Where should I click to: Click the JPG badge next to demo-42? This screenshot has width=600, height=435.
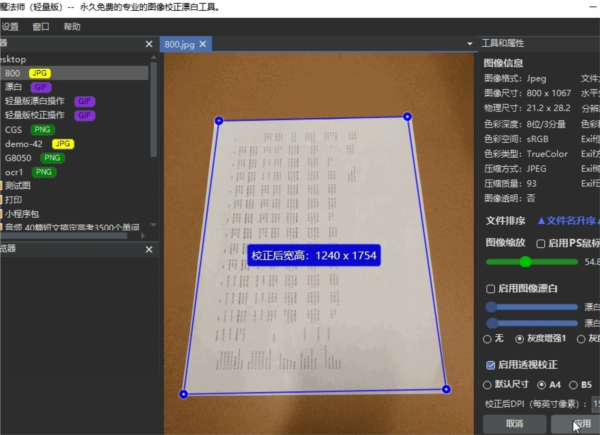coord(63,144)
